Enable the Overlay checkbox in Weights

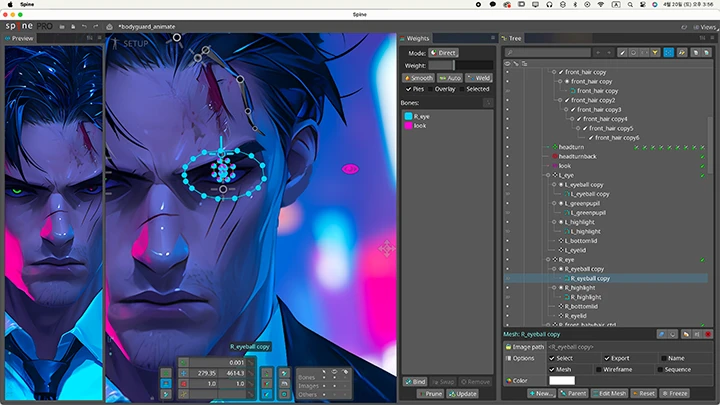pyautogui.click(x=430, y=89)
